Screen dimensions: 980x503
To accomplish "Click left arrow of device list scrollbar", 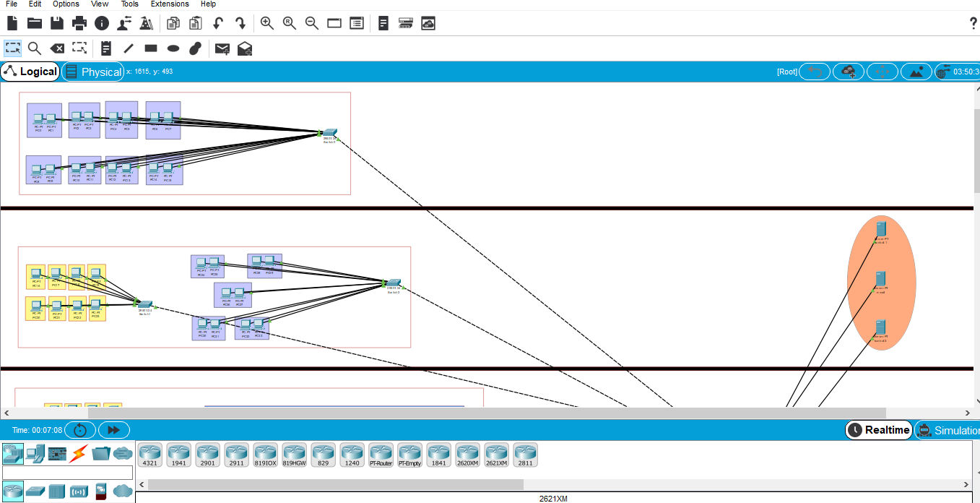I will click(142, 484).
